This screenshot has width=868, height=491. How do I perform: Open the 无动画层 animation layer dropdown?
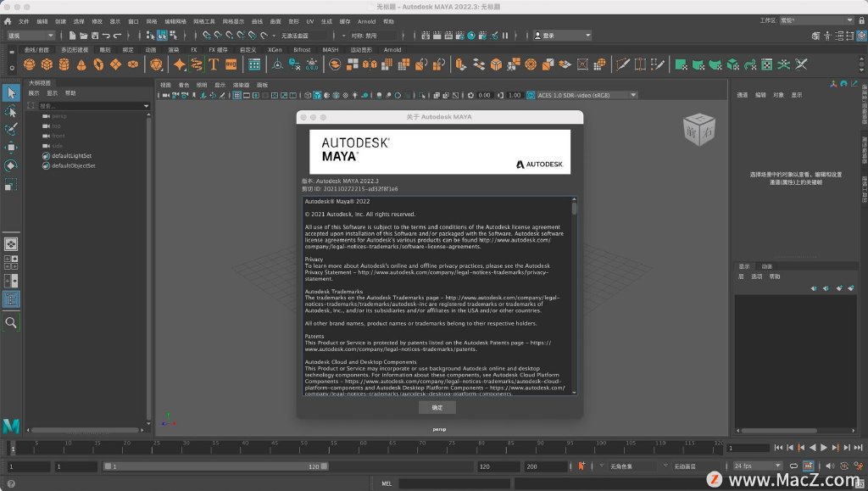pyautogui.click(x=695, y=466)
